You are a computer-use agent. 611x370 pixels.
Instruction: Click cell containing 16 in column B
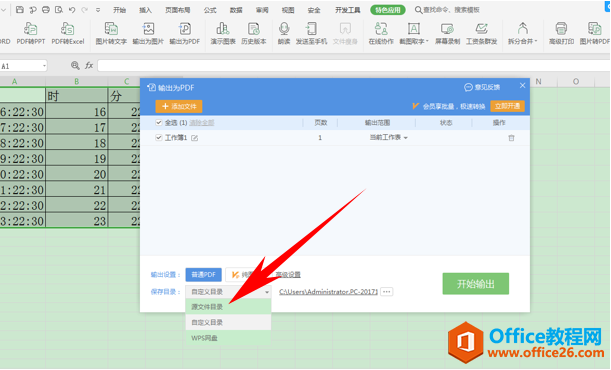tap(77, 112)
